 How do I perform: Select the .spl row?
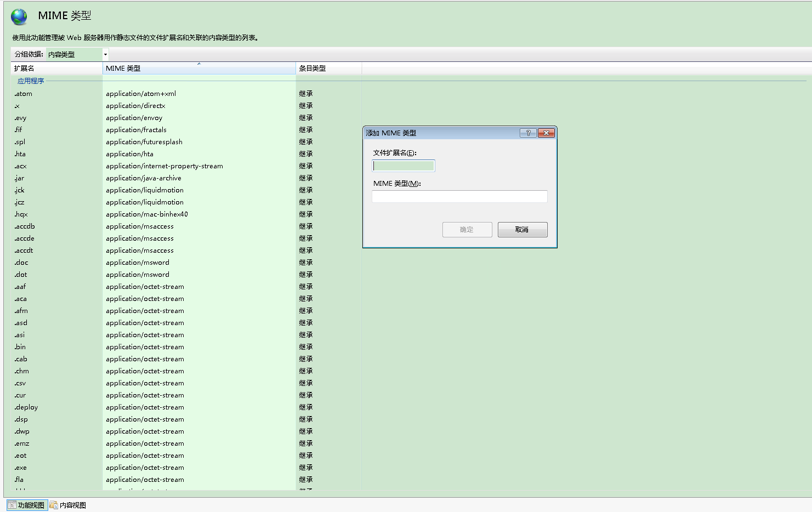click(x=186, y=142)
